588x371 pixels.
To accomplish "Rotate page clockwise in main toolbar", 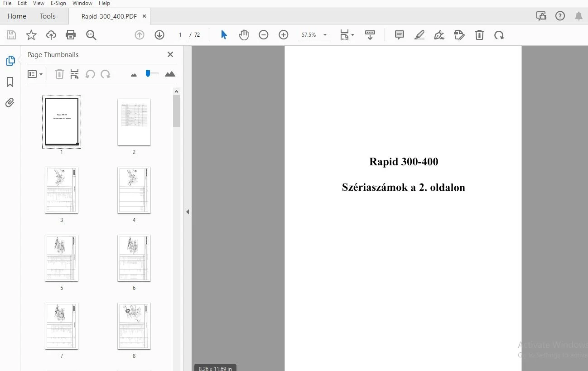I will click(499, 35).
